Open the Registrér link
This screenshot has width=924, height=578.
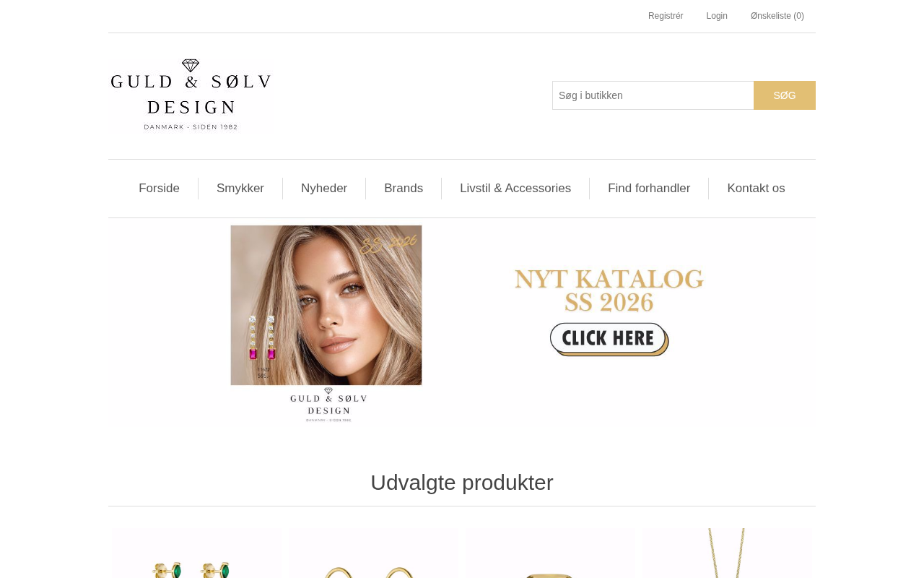(x=666, y=16)
